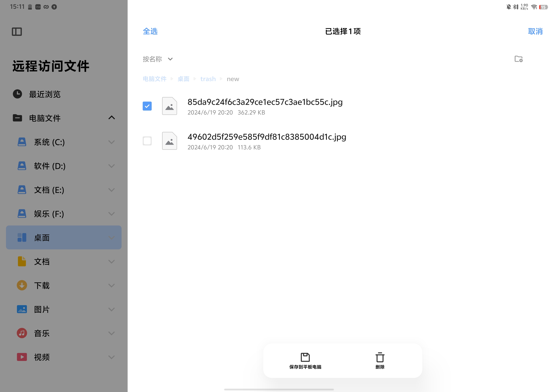
Task: Expand the 文档 (E:) drive chevron
Action: tap(112, 190)
